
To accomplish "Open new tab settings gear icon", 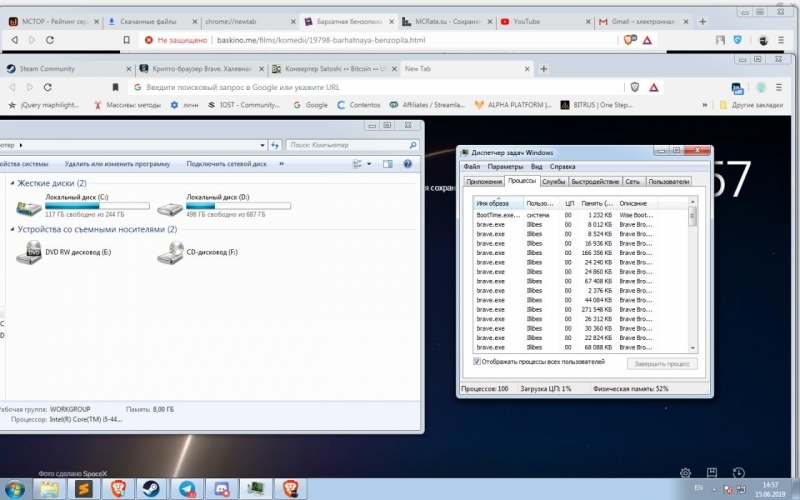I will tap(685, 473).
